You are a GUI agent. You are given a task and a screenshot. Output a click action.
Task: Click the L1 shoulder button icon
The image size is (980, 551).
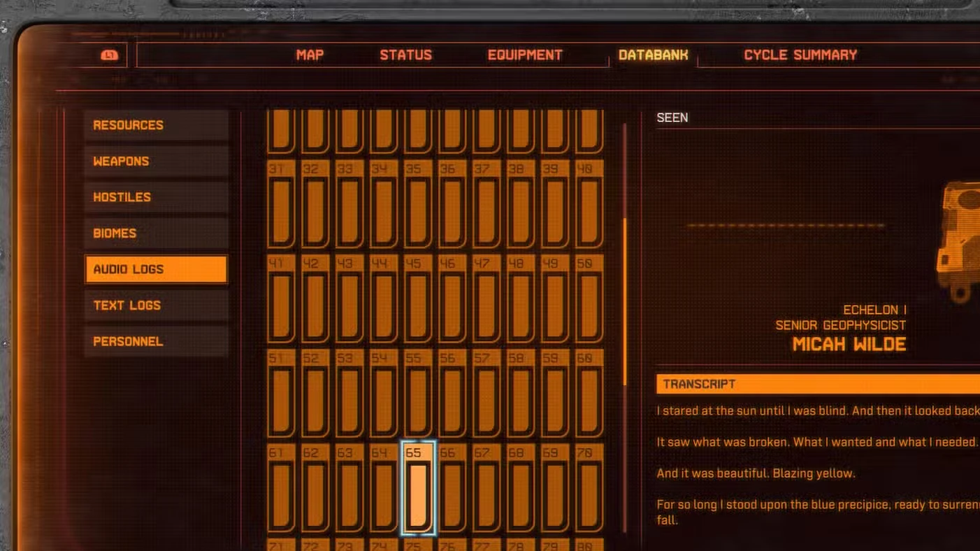click(109, 55)
